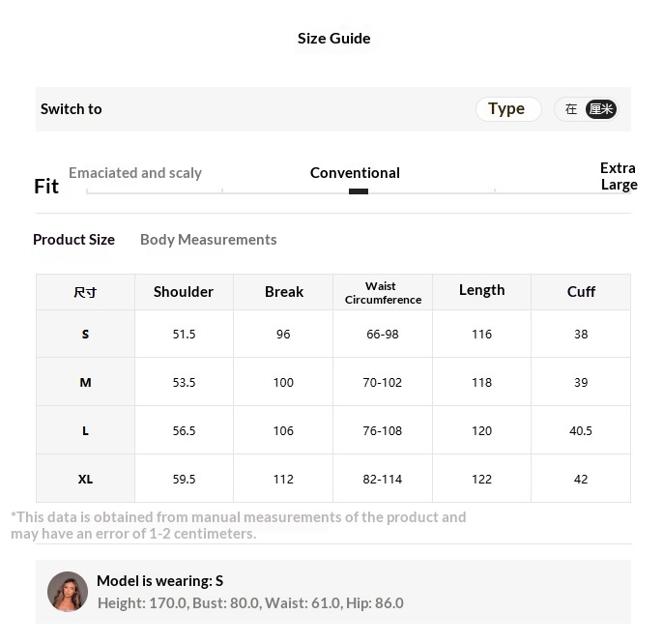The image size is (663, 644).
Task: Click the Conventional fit slider marker
Action: pos(359,191)
